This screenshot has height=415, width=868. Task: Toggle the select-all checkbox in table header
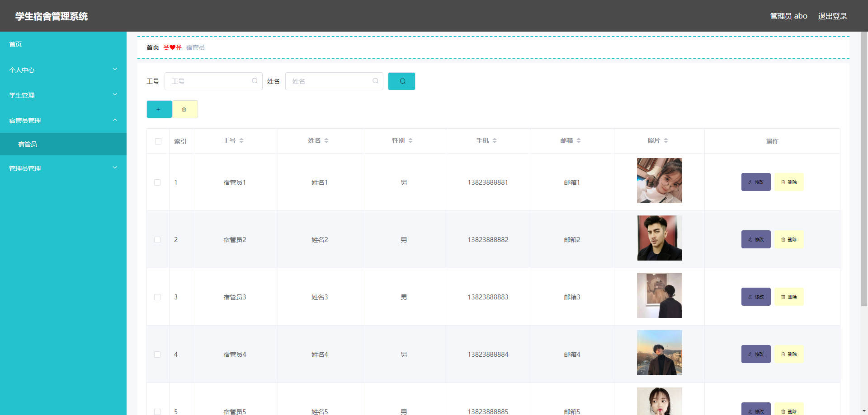click(x=158, y=141)
